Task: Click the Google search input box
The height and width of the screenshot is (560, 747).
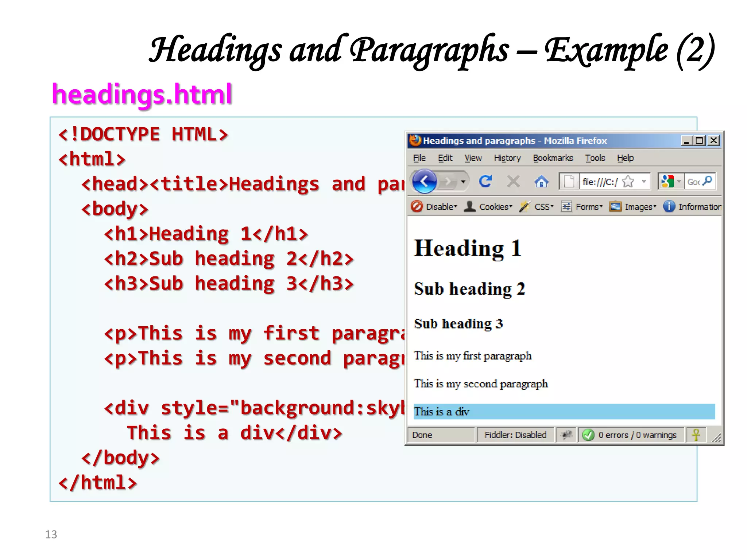Action: (693, 182)
